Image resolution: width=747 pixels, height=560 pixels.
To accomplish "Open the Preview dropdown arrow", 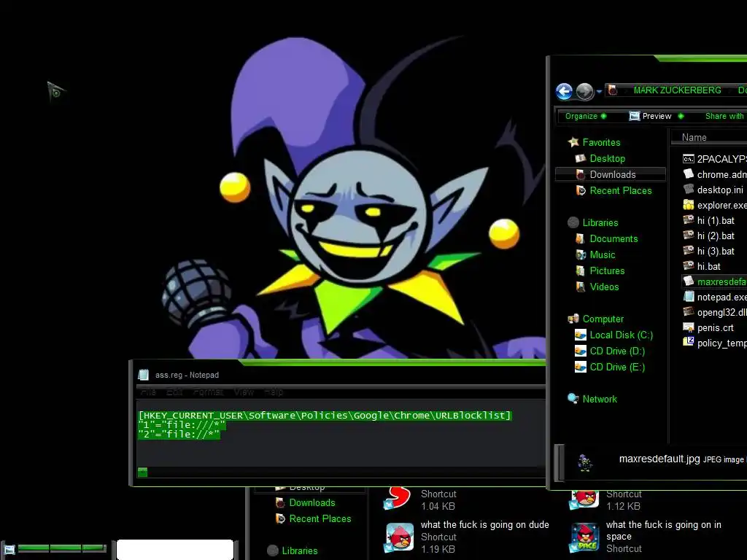I will click(x=681, y=116).
